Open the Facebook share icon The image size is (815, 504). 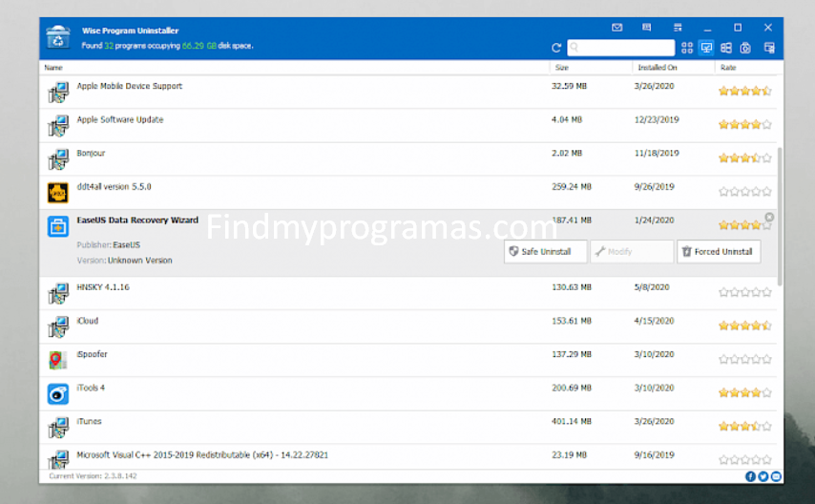click(750, 476)
